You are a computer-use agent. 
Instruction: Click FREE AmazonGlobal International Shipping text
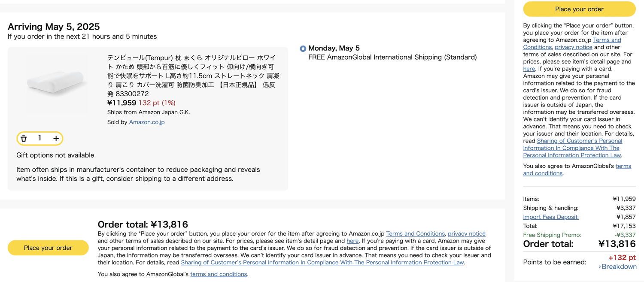392,57
